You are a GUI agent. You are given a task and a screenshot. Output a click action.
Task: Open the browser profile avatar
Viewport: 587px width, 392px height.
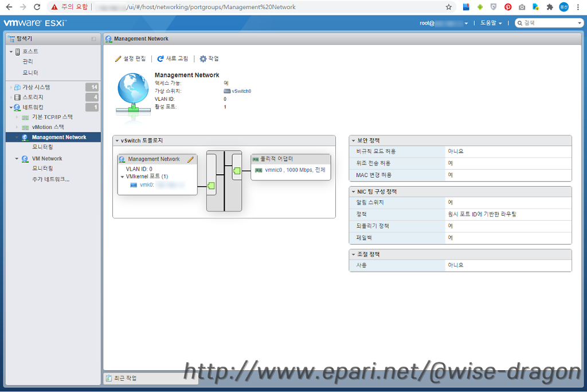(x=564, y=7)
